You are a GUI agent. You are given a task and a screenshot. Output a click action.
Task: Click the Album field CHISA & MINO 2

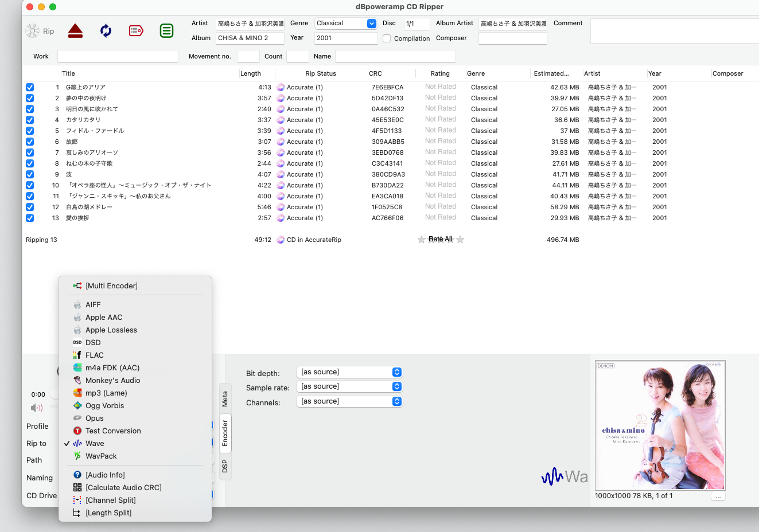[x=250, y=38]
